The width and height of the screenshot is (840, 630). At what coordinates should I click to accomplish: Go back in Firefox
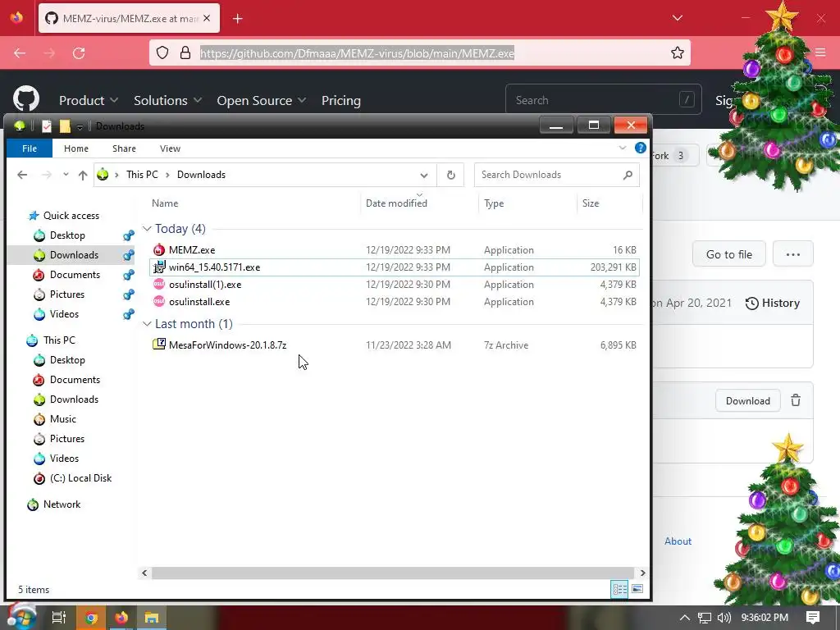click(20, 53)
